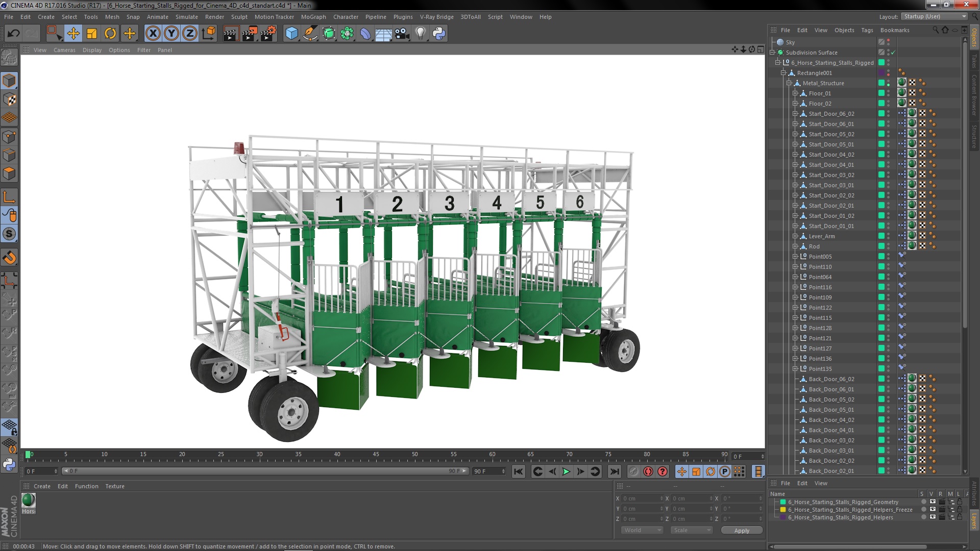The image size is (980, 551).
Task: Expand the Point005 null
Action: pyautogui.click(x=795, y=257)
